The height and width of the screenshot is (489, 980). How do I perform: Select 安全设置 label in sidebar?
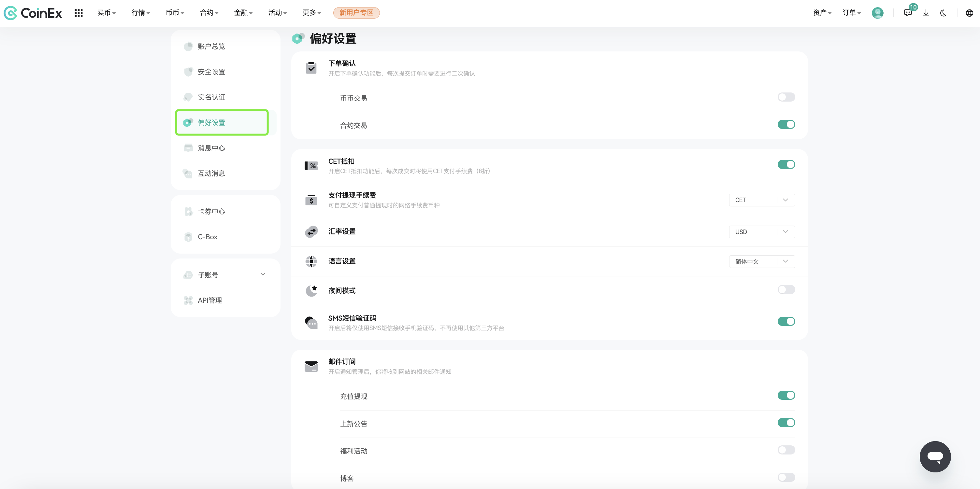pyautogui.click(x=211, y=72)
